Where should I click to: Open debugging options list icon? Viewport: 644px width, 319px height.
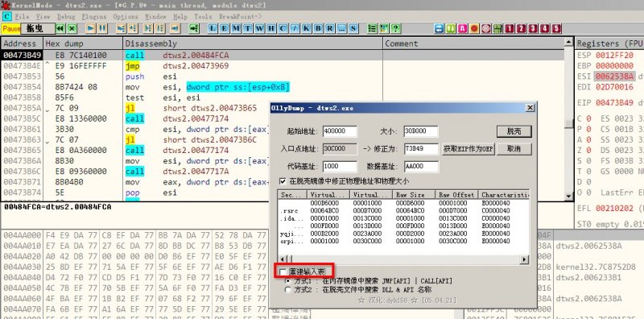372,28
